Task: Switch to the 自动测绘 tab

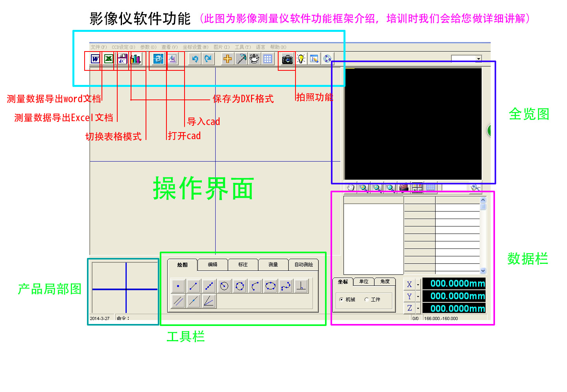Action: point(304,265)
